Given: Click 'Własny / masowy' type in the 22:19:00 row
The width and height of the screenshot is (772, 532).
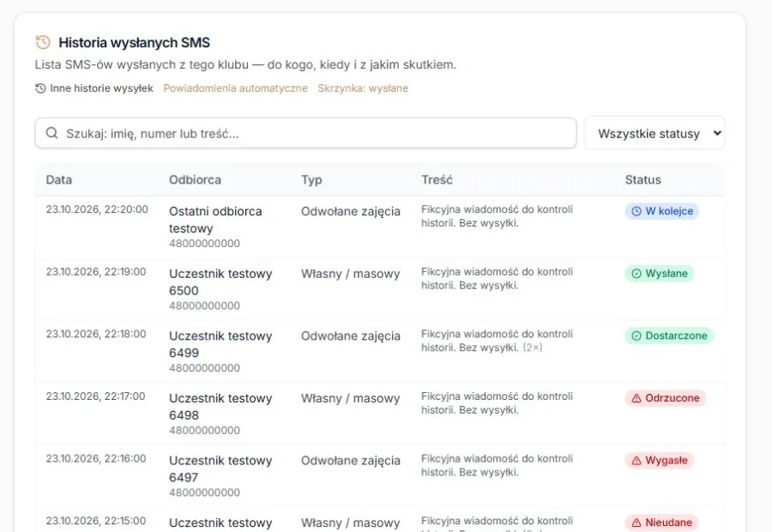Looking at the screenshot, I should click(351, 274).
